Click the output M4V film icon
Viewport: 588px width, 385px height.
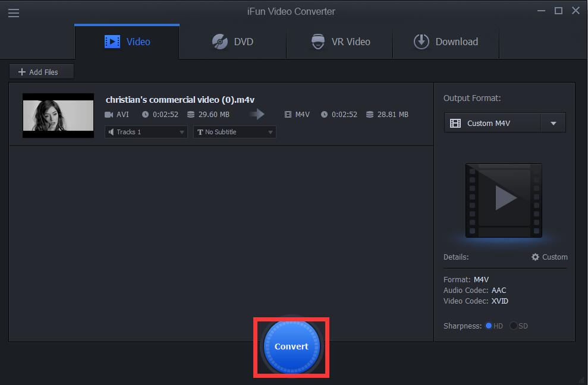288,115
